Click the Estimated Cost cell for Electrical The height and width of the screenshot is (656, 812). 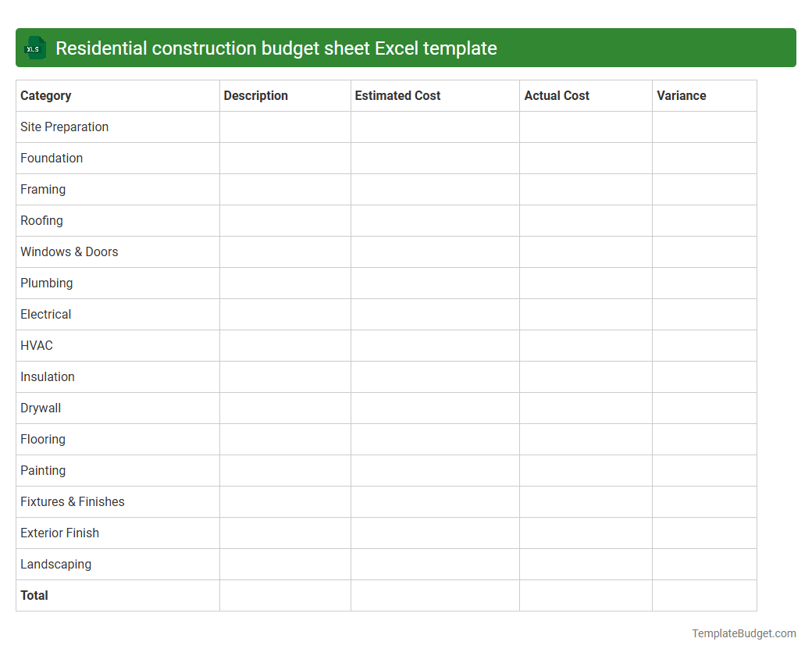click(434, 314)
